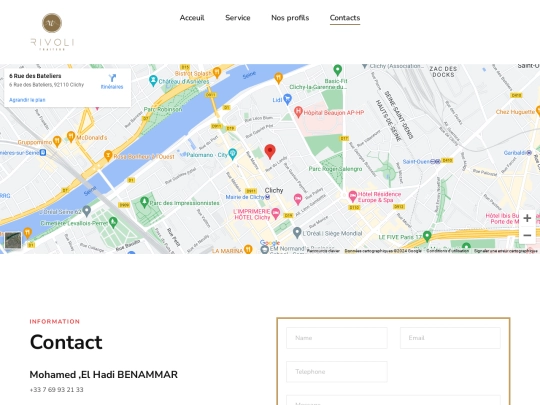This screenshot has height=405, width=540.
Task: Click the Hôpital Beaujon AP-HP marker
Action: pos(298,112)
